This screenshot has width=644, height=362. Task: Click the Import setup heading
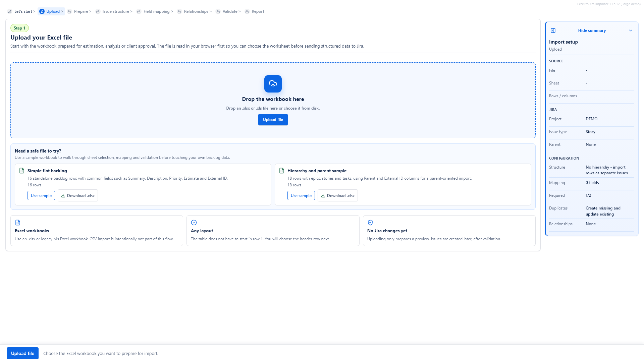[x=563, y=42]
